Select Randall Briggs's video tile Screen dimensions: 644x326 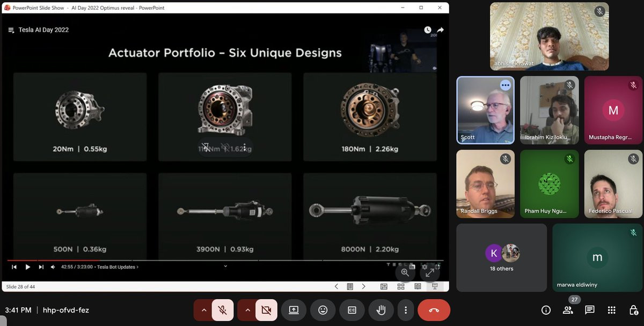point(485,183)
